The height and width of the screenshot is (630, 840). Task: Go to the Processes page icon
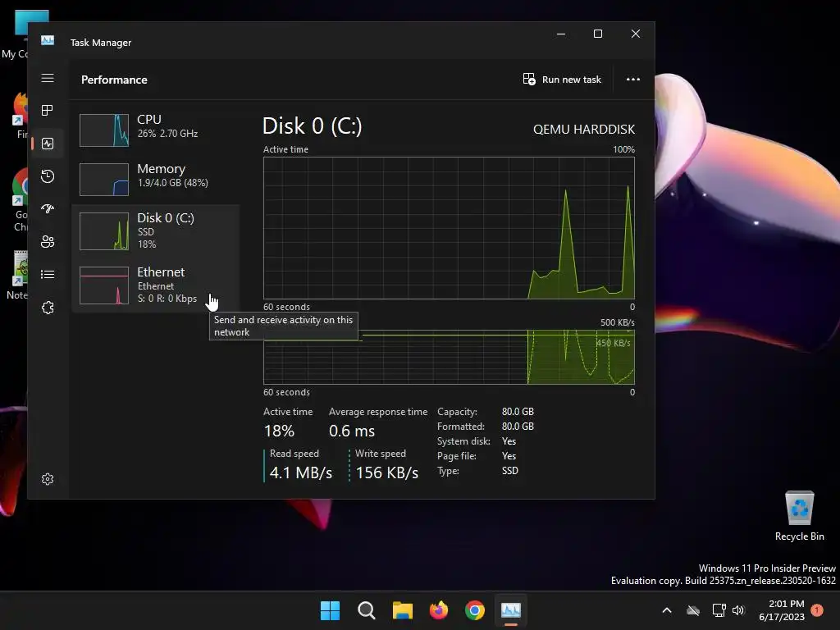48,111
